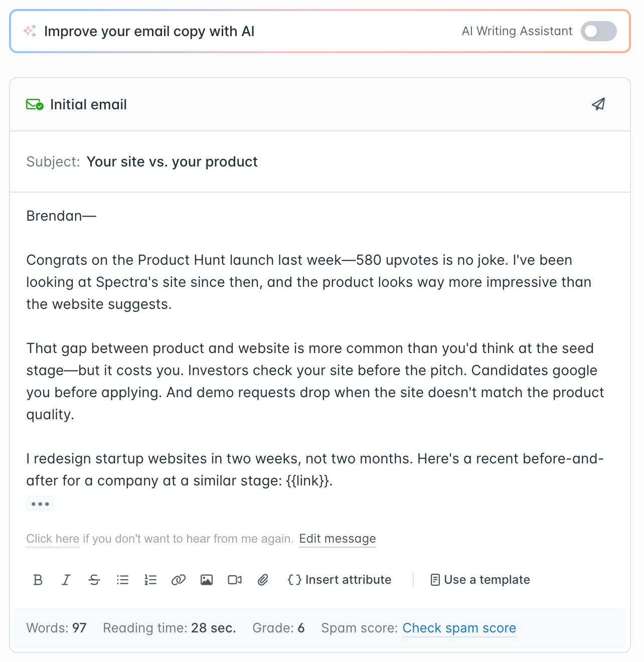Click the subject line to edit it
The width and height of the screenshot is (644, 662).
pos(172,161)
